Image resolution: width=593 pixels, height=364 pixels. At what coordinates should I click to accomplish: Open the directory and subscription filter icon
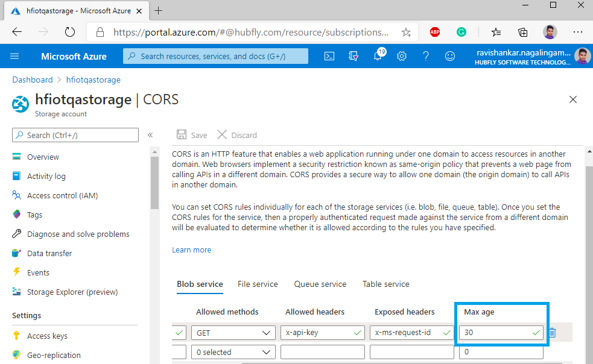354,56
